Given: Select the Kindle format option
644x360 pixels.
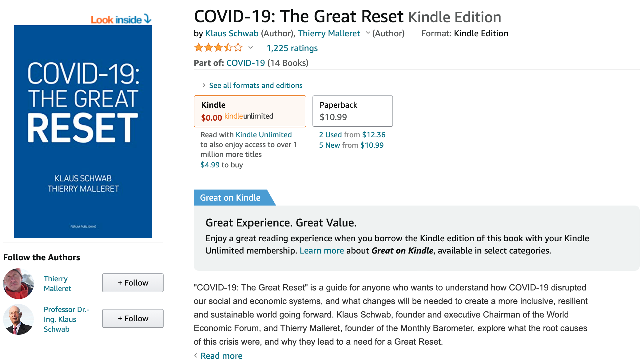Looking at the screenshot, I should 250,111.
